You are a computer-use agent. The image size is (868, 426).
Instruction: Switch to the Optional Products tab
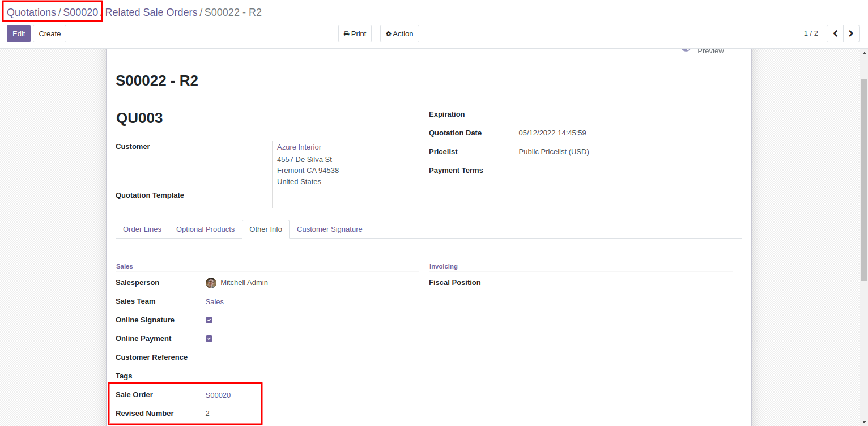pos(205,229)
